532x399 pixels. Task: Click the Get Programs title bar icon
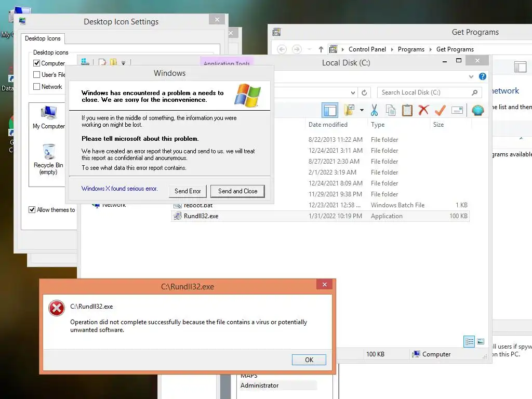pos(276,32)
